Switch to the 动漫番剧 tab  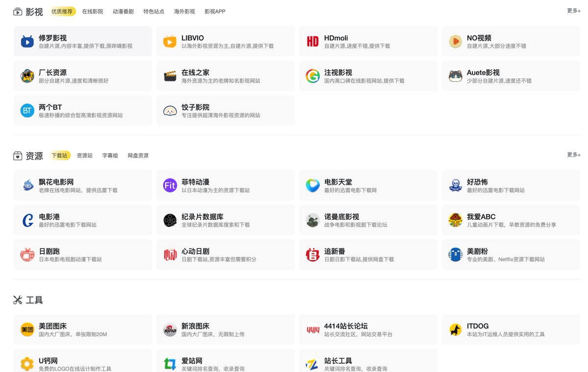click(123, 11)
